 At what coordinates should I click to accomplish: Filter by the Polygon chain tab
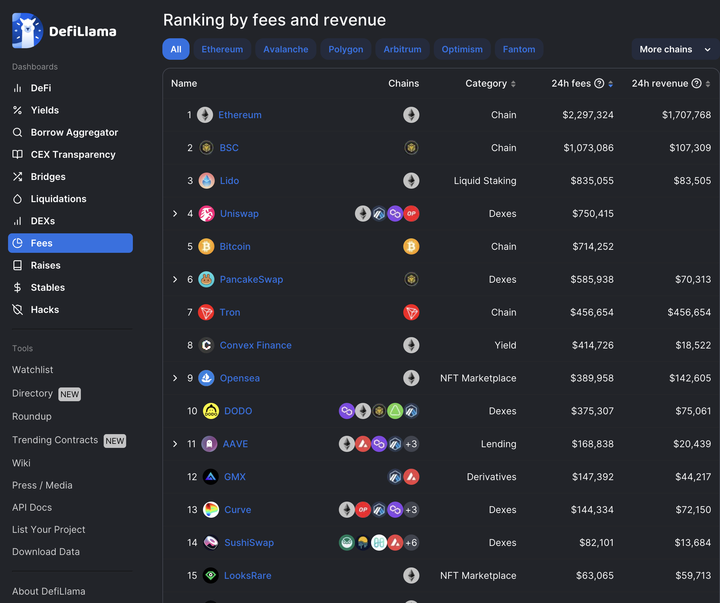[346, 49]
